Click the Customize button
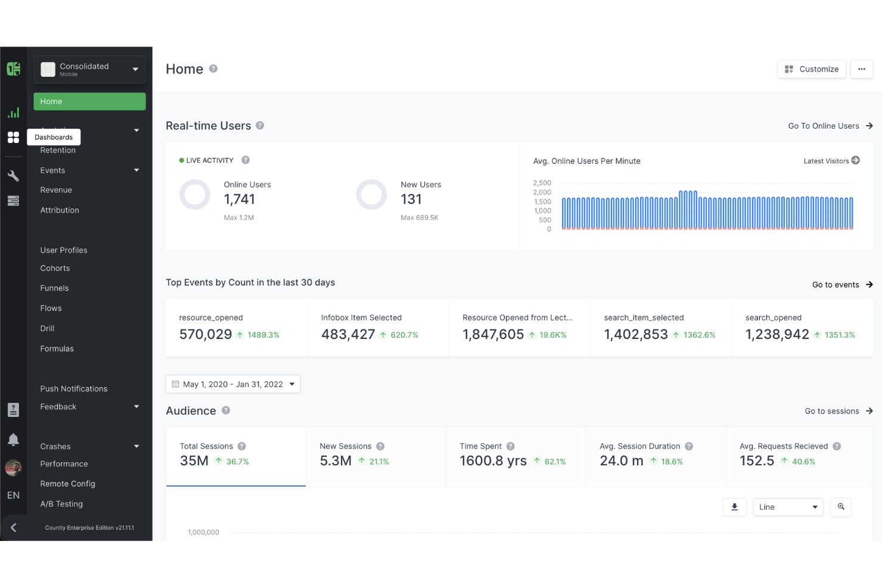The height and width of the screenshot is (588, 882). [x=812, y=69]
